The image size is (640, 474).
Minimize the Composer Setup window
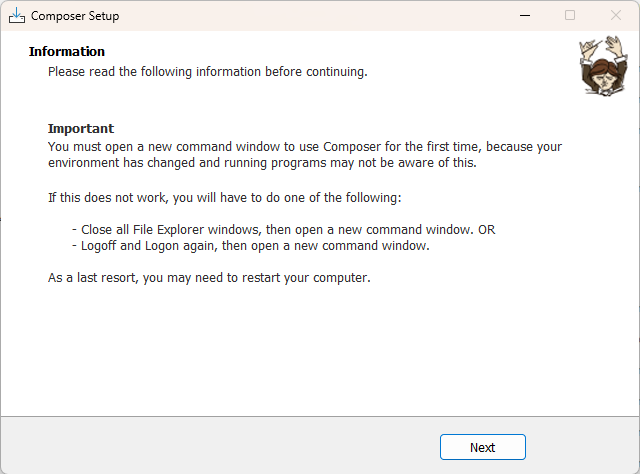[524, 15]
